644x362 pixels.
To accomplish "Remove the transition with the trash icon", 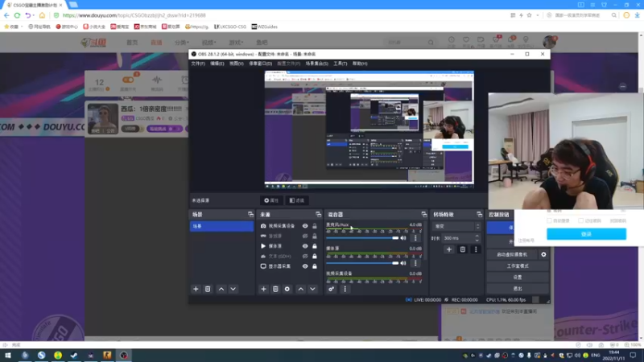I will tap(462, 249).
